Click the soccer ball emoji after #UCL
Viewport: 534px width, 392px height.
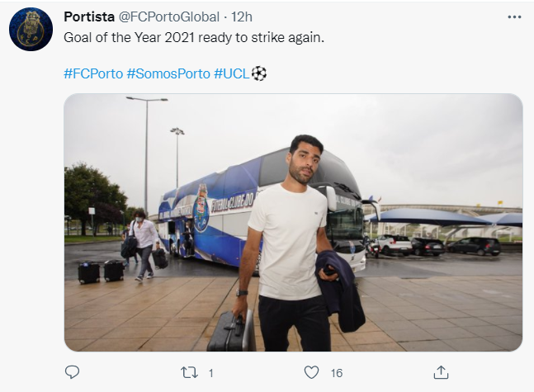pyautogui.click(x=259, y=73)
